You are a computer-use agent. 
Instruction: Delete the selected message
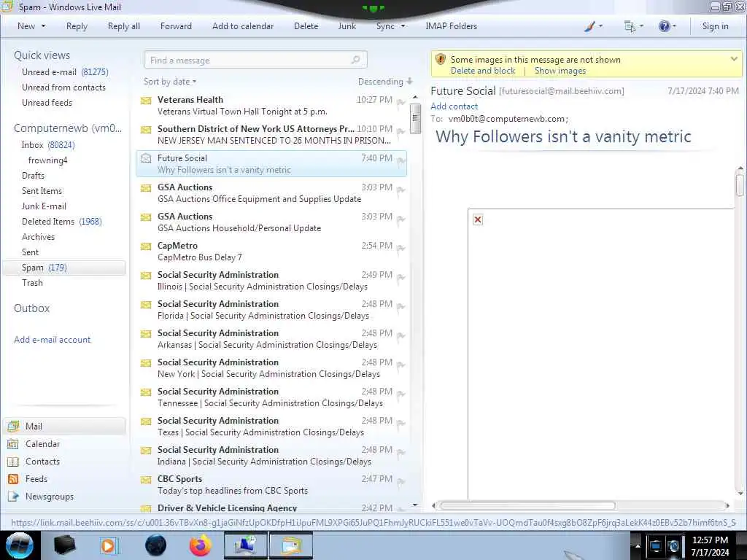pyautogui.click(x=306, y=26)
